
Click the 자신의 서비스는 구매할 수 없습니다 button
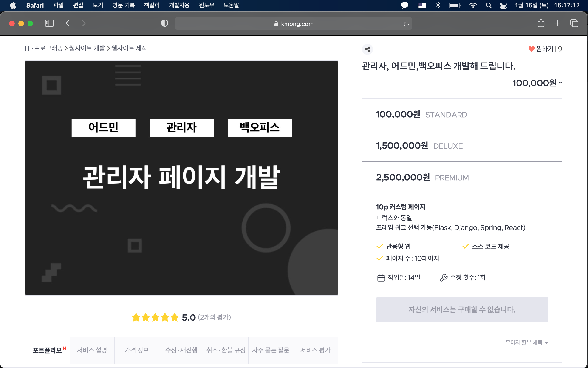click(462, 310)
